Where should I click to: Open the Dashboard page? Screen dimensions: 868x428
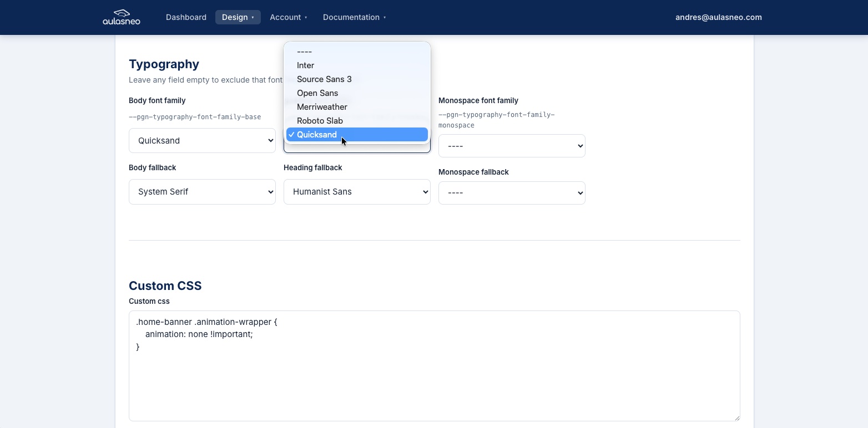point(186,17)
